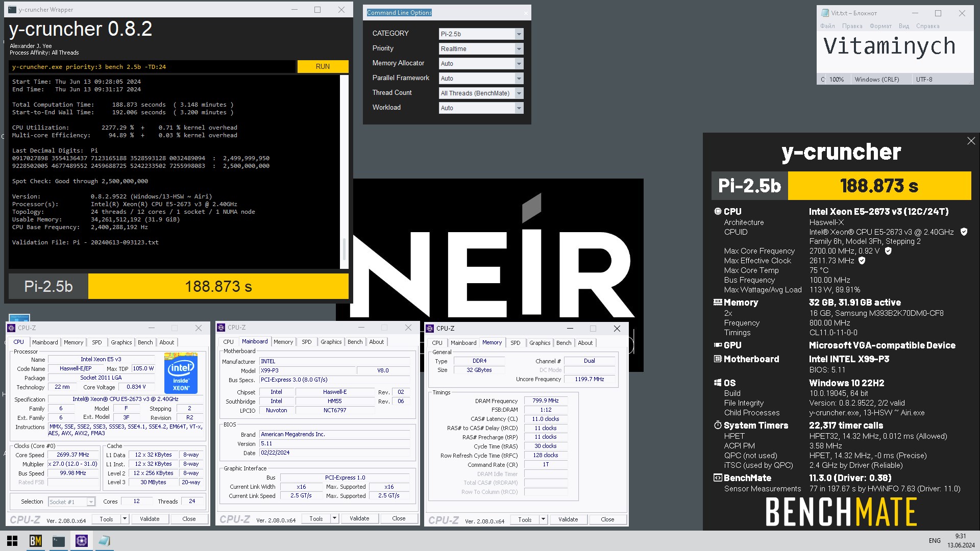Open the About tab in the CPU-Z Memory window
This screenshot has height=551, width=980.
point(585,343)
